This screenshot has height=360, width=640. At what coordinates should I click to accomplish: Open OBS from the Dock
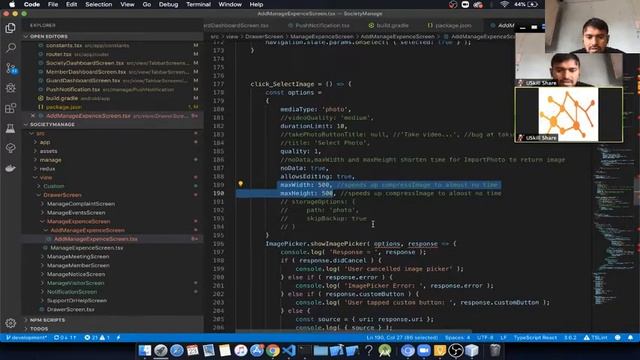tap(456, 350)
